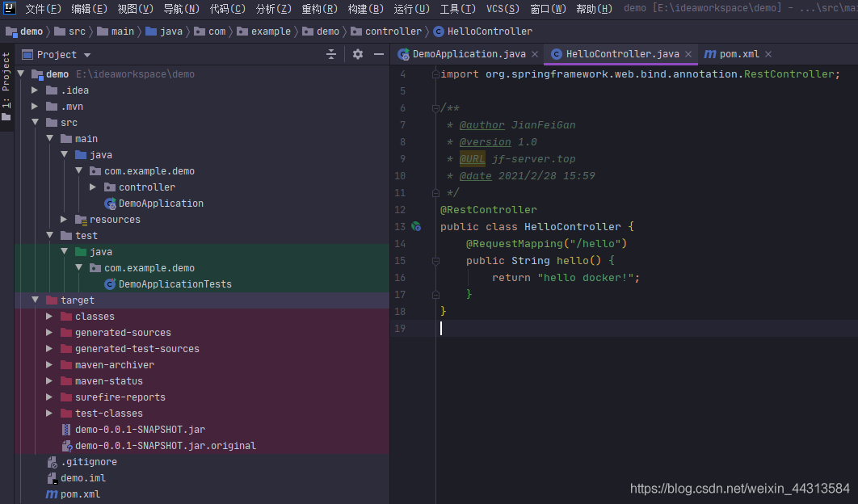Collapse the test folder
The height and width of the screenshot is (504, 858).
point(50,235)
